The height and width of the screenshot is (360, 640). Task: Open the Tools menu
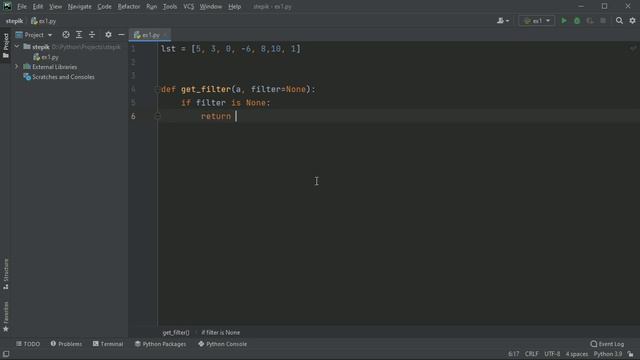coord(170,7)
